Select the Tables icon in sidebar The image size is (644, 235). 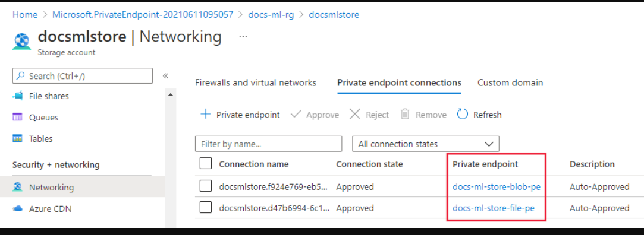(18, 139)
